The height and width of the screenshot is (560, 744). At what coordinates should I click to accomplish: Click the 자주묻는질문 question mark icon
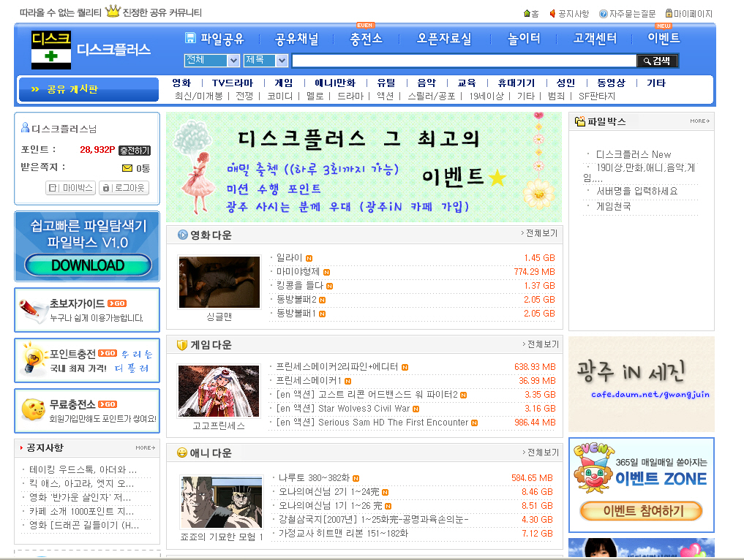pos(604,14)
